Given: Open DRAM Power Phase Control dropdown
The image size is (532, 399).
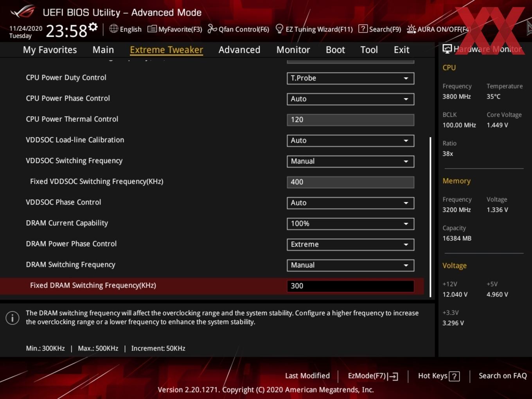Looking at the screenshot, I should pyautogui.click(x=350, y=244).
